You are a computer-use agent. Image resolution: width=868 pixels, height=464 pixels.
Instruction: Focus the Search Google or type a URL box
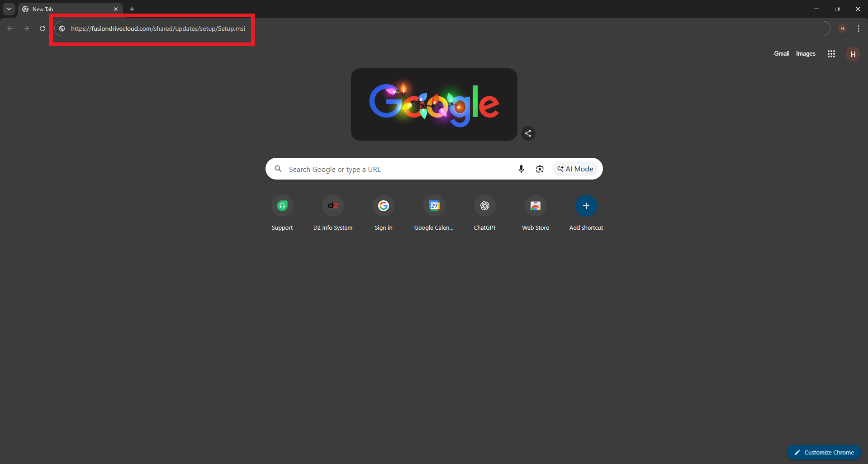pos(434,169)
